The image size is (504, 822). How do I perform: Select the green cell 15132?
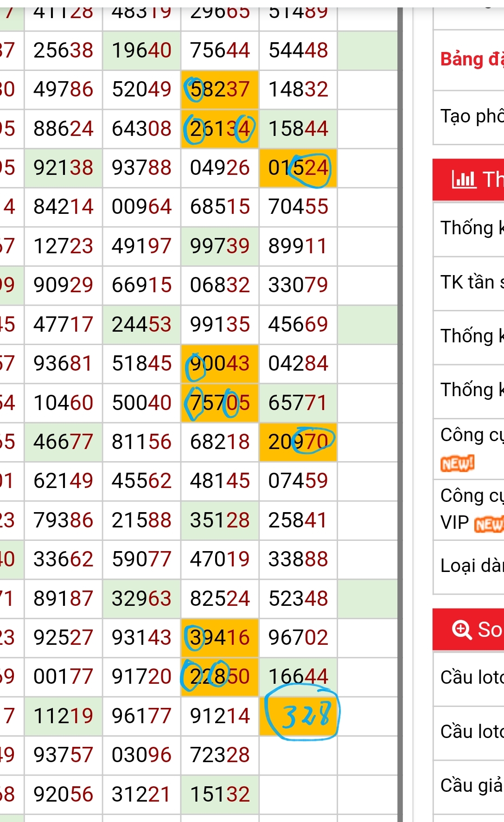pos(220,794)
